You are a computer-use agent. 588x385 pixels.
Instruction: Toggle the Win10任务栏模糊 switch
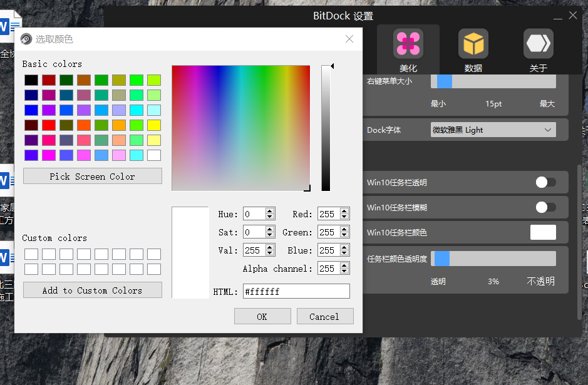[545, 207]
